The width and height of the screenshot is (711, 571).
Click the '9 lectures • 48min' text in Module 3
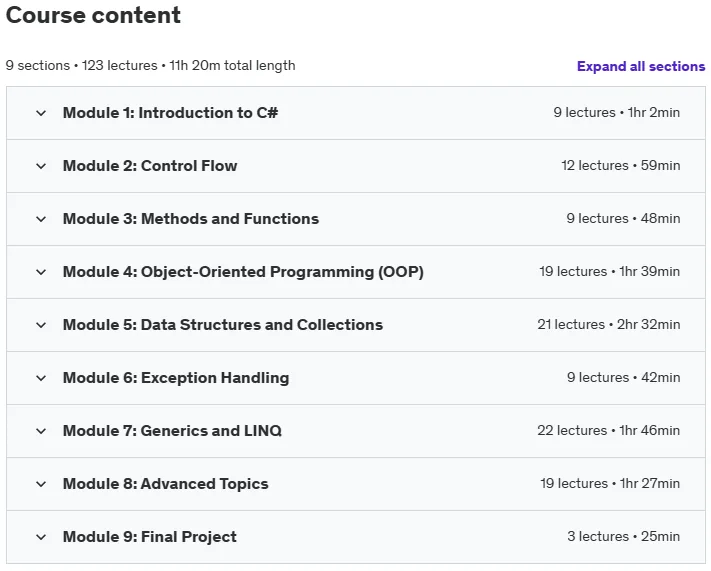623,219
